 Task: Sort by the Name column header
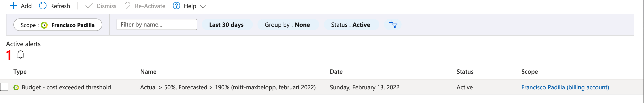pyautogui.click(x=148, y=72)
